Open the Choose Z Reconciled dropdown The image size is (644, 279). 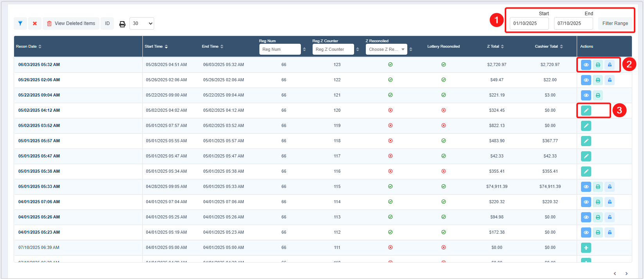coord(386,49)
